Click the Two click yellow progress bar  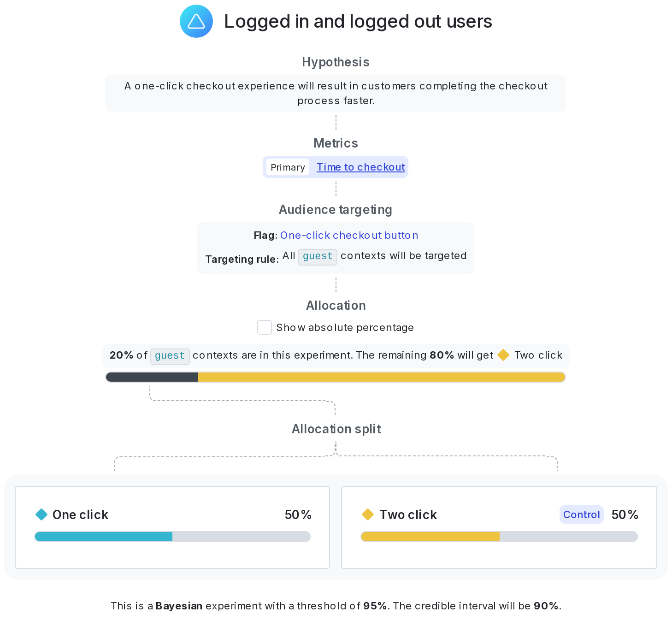430,537
